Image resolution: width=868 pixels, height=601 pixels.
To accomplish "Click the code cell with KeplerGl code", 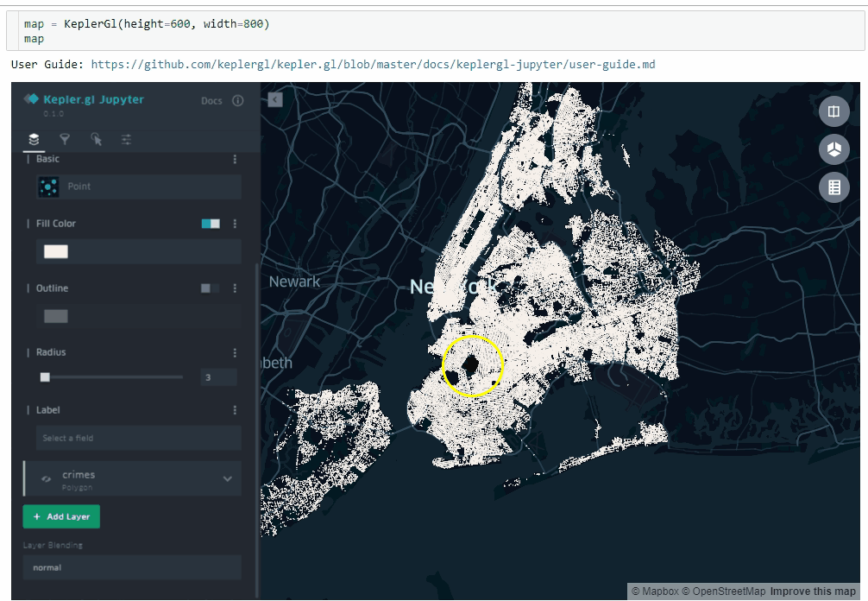I will click(436, 31).
